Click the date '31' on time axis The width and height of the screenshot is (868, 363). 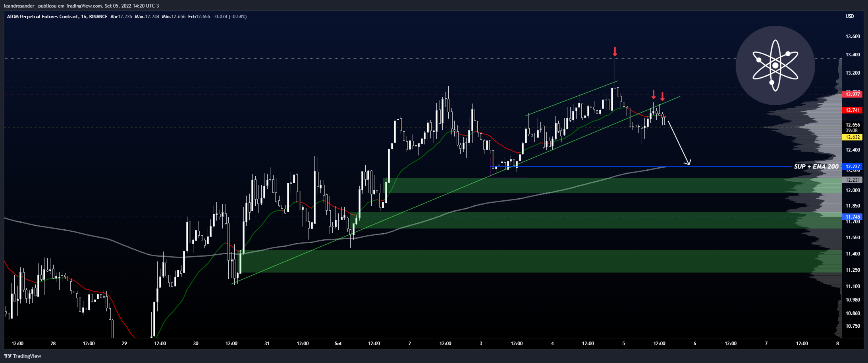(267, 344)
